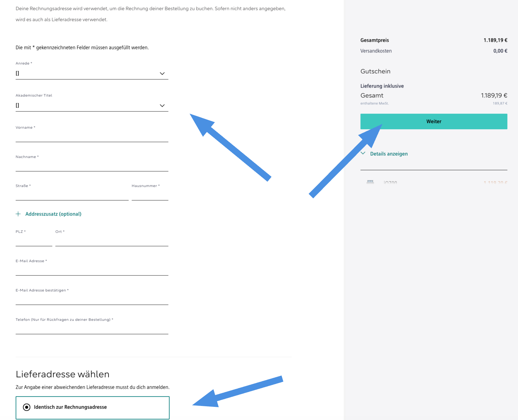Screen dimensions: 518x420
Task: Open the Akademischer Titel dropdown
Action: [92, 105]
